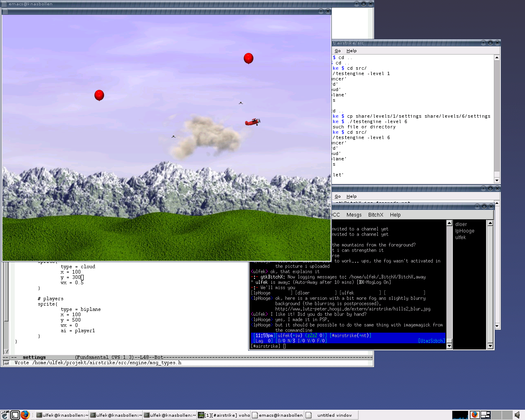Maximize the BitchX IRC window
The height and width of the screenshot is (420, 525).
pos(484,206)
